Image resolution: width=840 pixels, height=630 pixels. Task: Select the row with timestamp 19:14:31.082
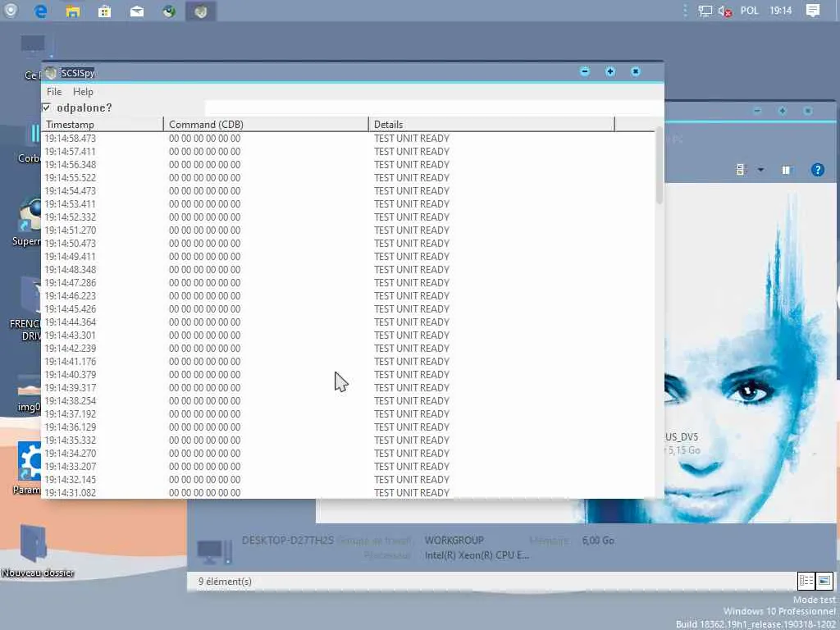pos(348,492)
